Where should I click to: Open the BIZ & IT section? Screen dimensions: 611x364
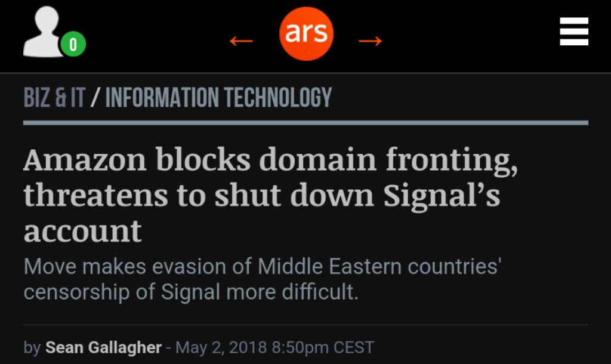click(54, 97)
